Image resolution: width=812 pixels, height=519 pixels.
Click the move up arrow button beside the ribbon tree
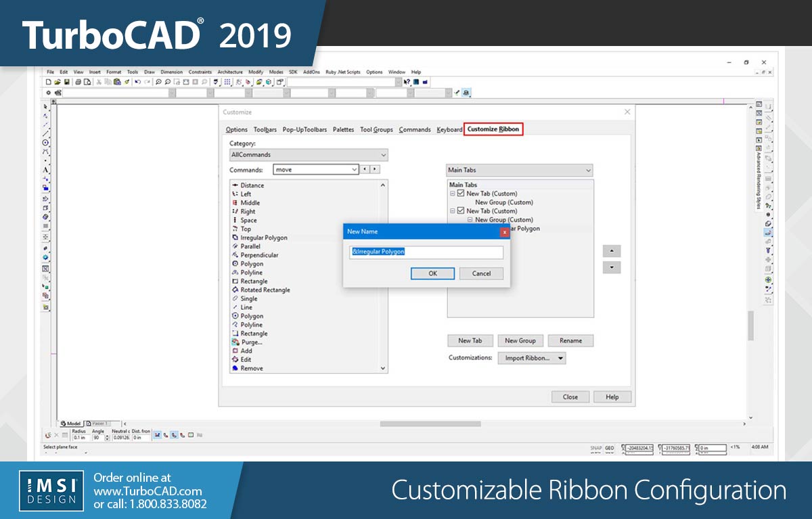tap(612, 251)
